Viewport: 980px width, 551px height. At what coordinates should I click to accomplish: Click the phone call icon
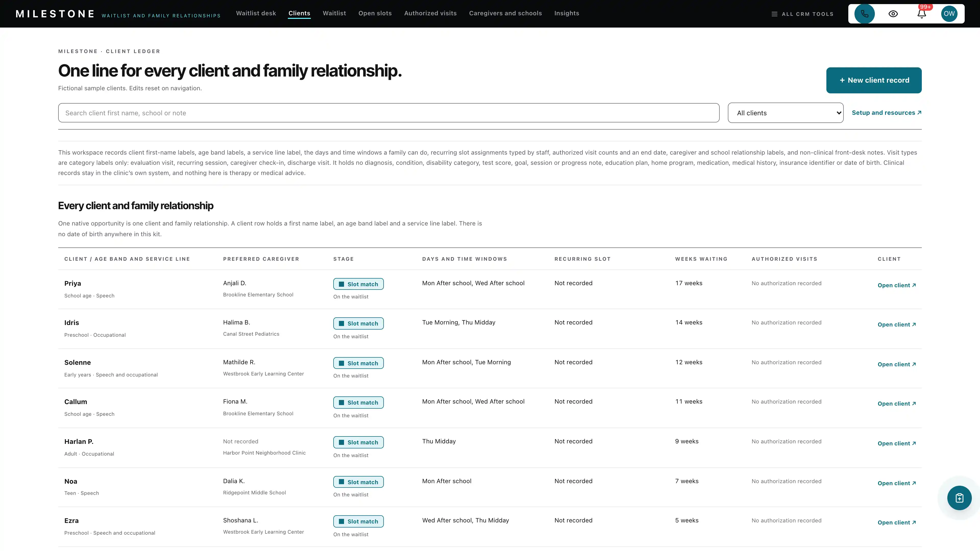864,14
